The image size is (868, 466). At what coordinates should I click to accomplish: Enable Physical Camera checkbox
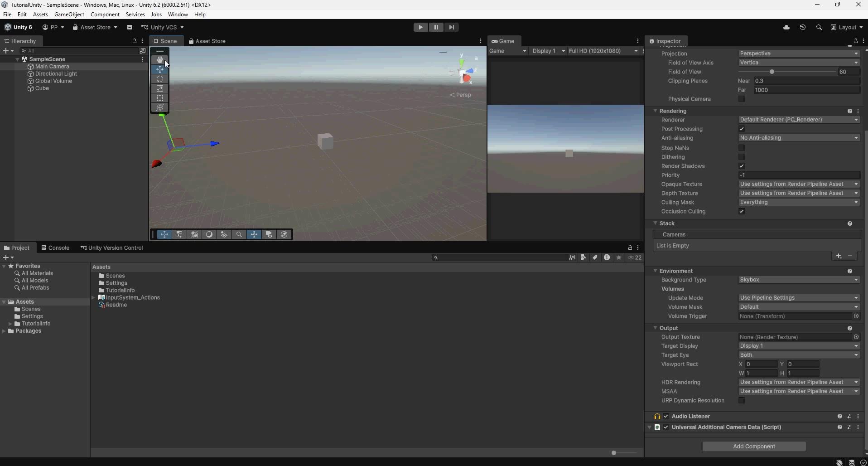[x=742, y=99]
